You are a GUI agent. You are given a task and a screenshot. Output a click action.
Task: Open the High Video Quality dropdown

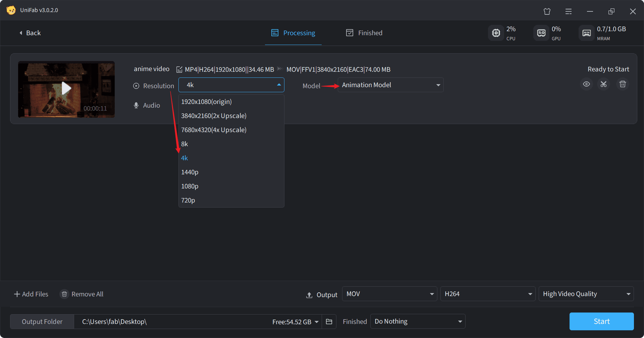(586, 294)
